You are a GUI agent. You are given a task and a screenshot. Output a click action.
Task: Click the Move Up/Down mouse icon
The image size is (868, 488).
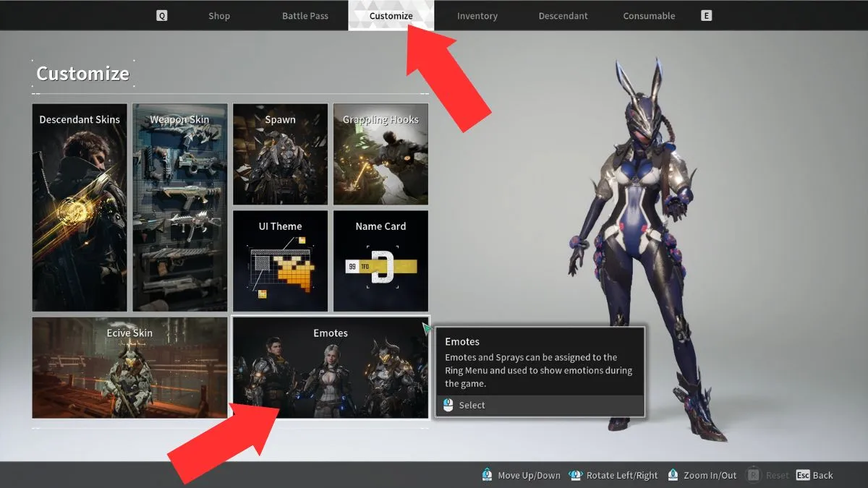click(x=487, y=475)
